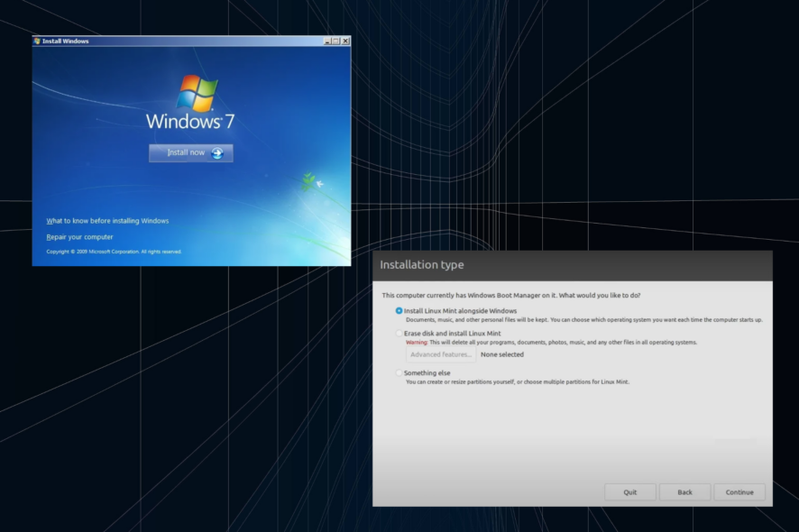
Task: Maximize the Install Windows window
Action: [x=336, y=41]
